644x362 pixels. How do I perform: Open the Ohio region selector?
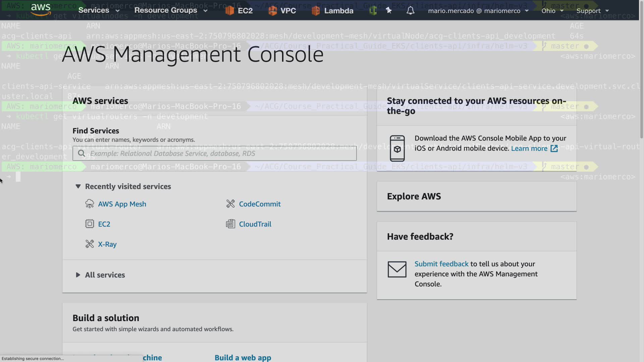pyautogui.click(x=552, y=11)
